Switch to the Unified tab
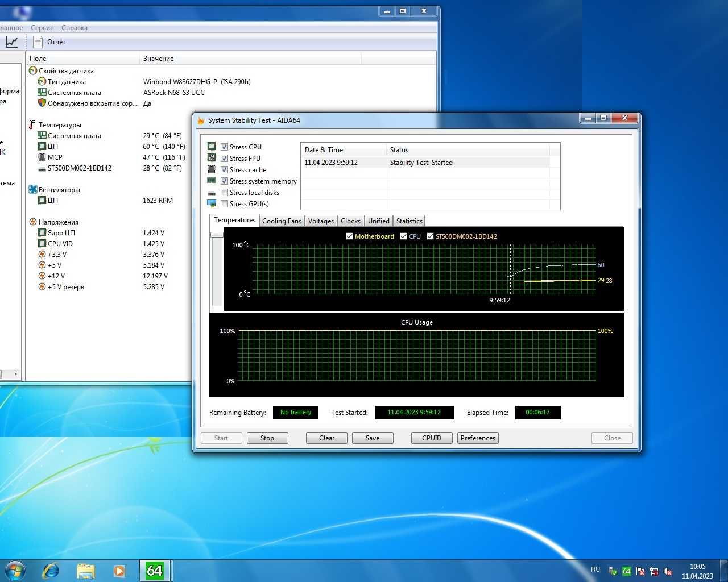 378,221
